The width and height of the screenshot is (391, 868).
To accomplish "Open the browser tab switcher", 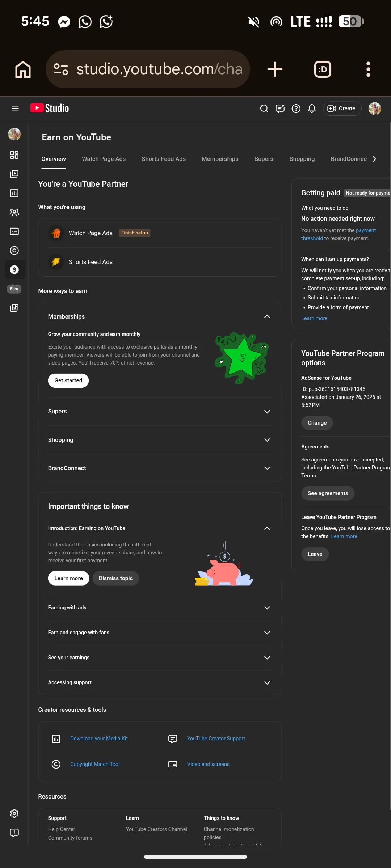I will point(323,69).
